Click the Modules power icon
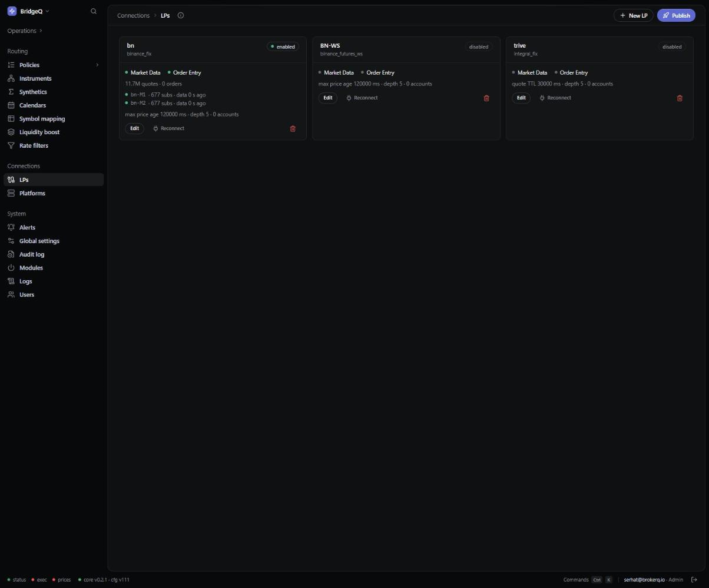709x588 pixels. click(11, 268)
